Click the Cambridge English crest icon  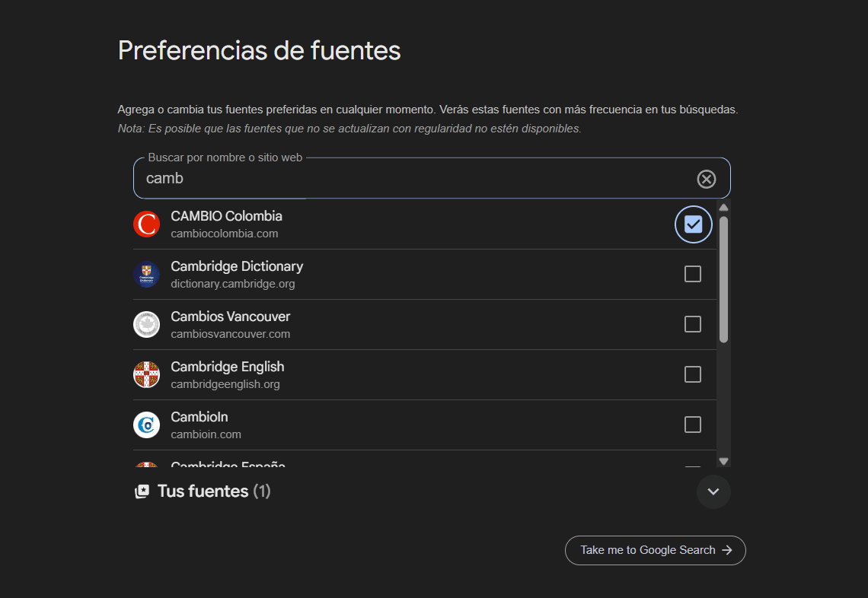[x=147, y=374]
